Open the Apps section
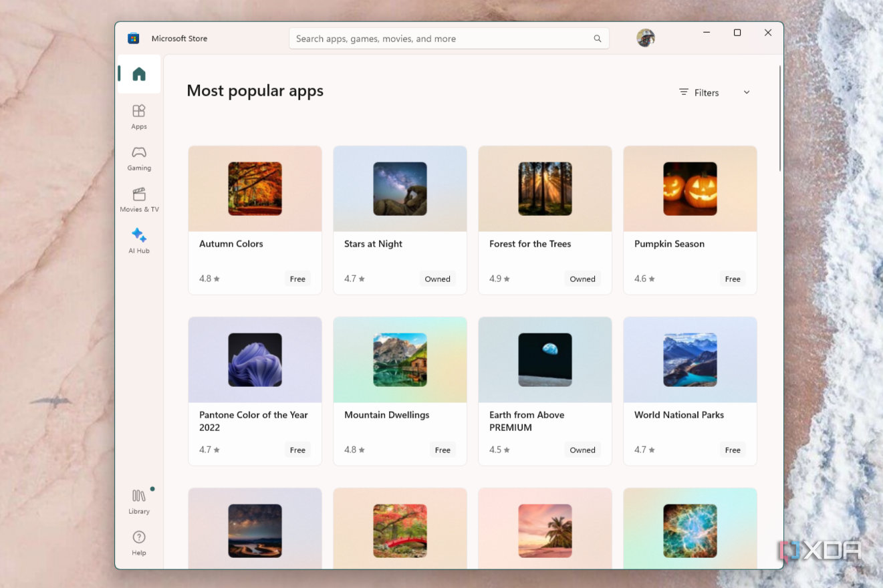 [x=138, y=116]
